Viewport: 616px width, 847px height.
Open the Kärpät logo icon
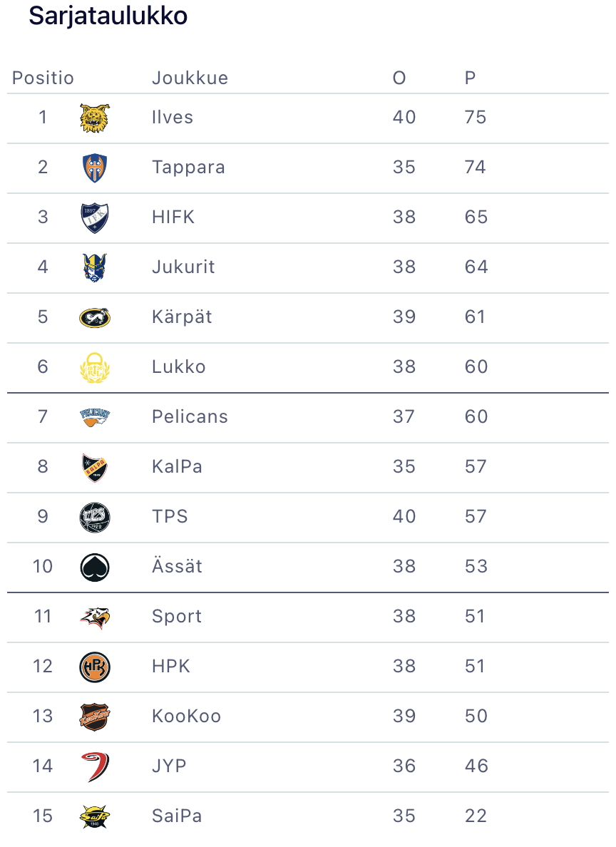pos(95,317)
